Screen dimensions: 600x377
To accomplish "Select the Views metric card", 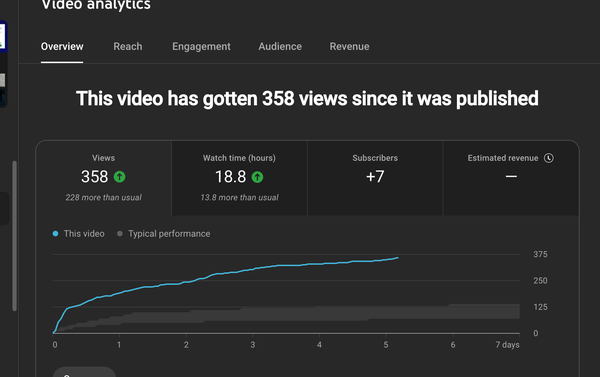I will (x=104, y=178).
